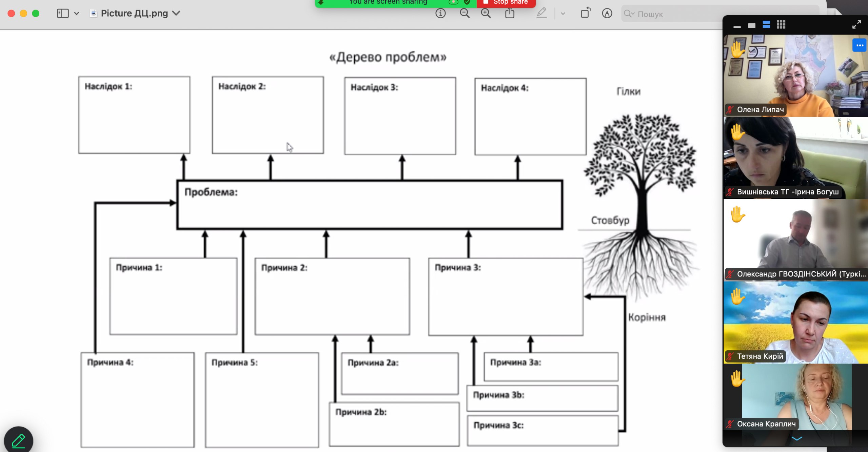
Task: Click the Олена Липач name label
Action: click(761, 110)
